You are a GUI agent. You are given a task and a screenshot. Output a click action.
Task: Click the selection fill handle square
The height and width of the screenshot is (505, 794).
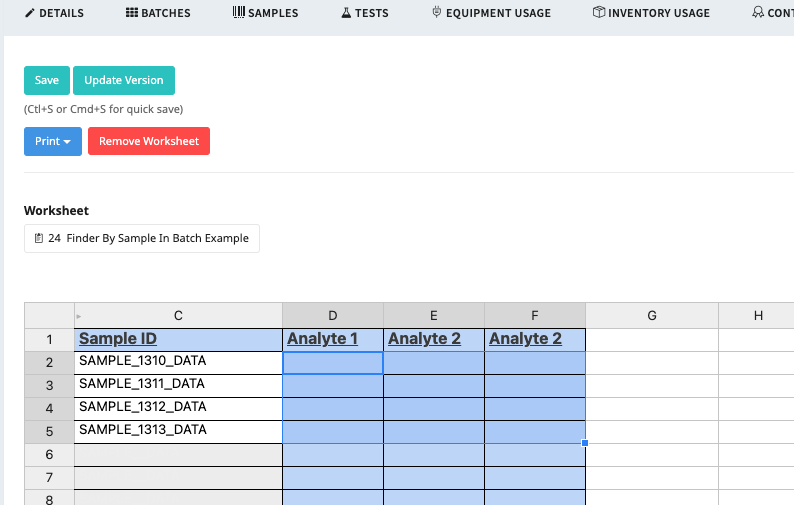click(585, 443)
